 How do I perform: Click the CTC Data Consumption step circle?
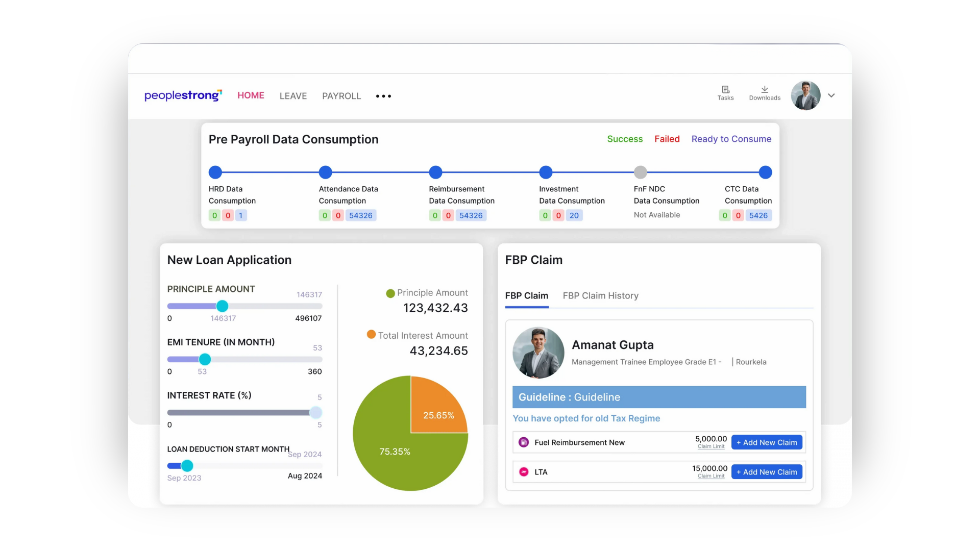pyautogui.click(x=765, y=172)
